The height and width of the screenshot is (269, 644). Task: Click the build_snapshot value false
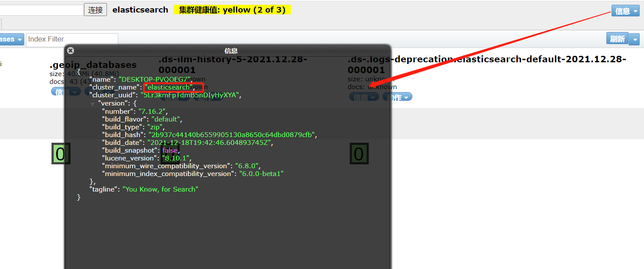pyautogui.click(x=170, y=151)
